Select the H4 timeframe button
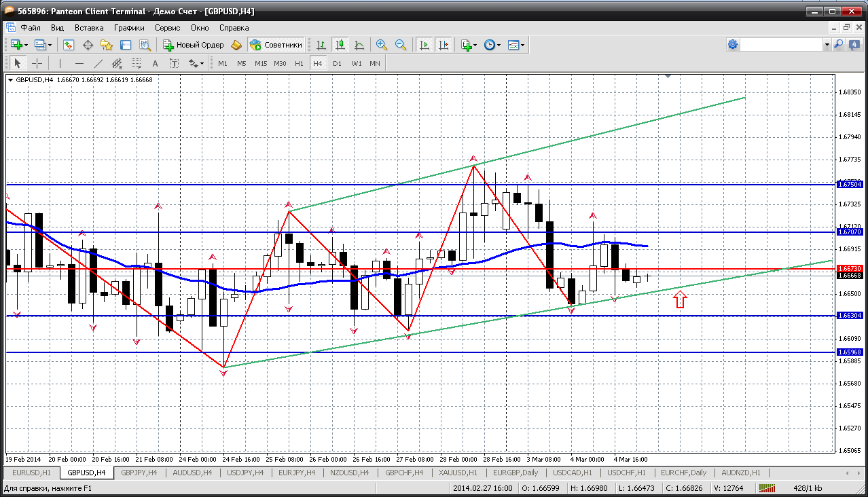868x497 pixels. click(x=318, y=63)
